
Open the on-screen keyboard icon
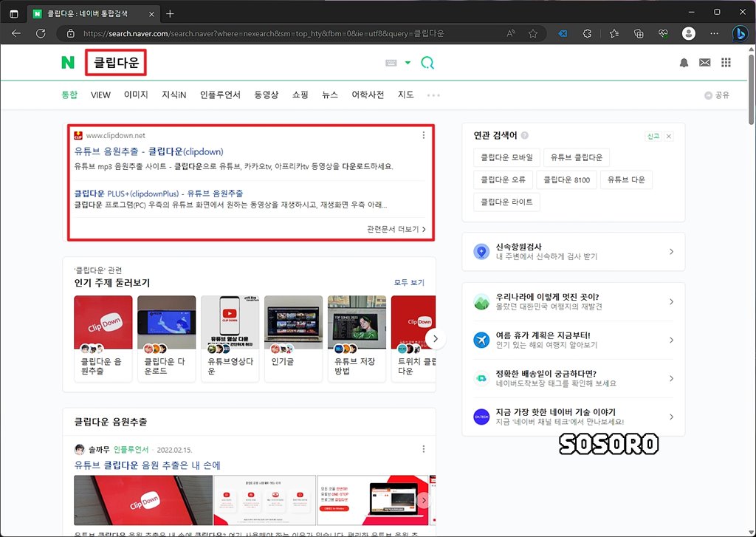391,63
